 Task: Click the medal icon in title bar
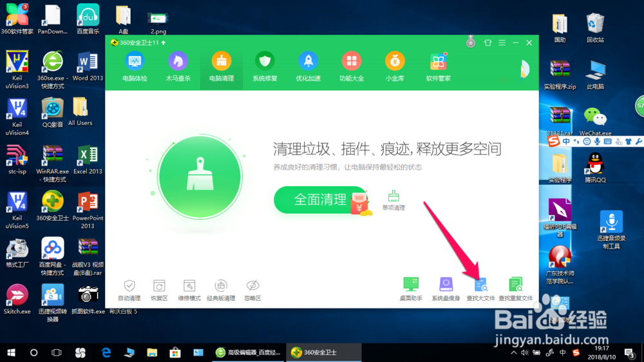(x=471, y=41)
